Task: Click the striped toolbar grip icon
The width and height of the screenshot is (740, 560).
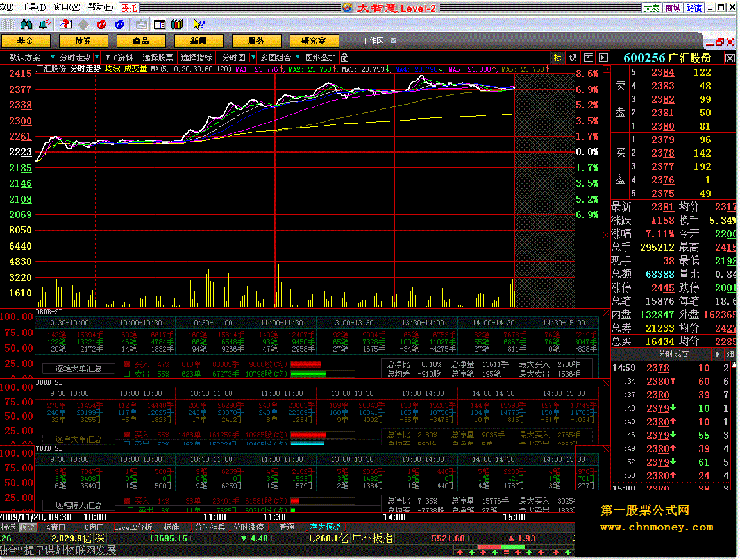Action: pyautogui.click(x=8, y=24)
